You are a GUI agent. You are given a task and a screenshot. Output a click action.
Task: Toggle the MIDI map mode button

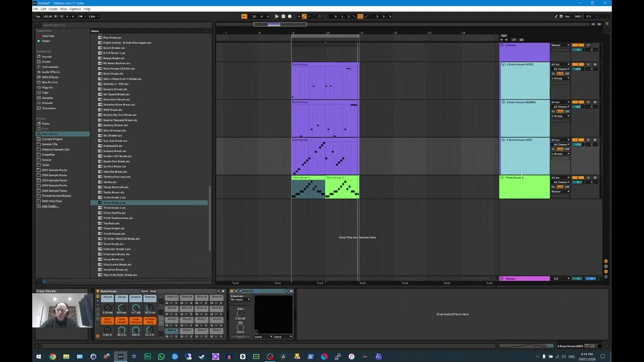(x=578, y=16)
